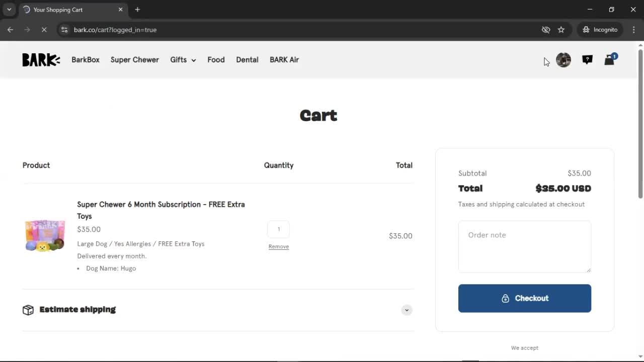644x362 pixels.
Task: Click the We accept label
Action: click(525, 348)
